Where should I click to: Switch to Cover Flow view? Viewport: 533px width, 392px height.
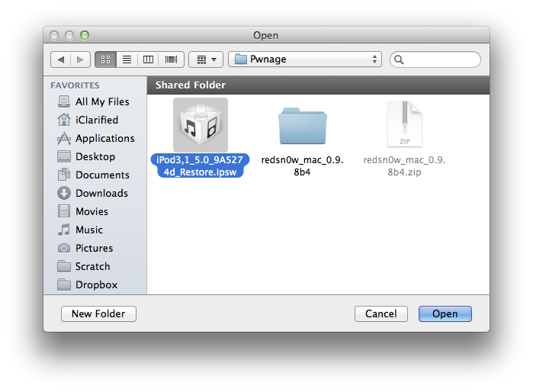171,59
